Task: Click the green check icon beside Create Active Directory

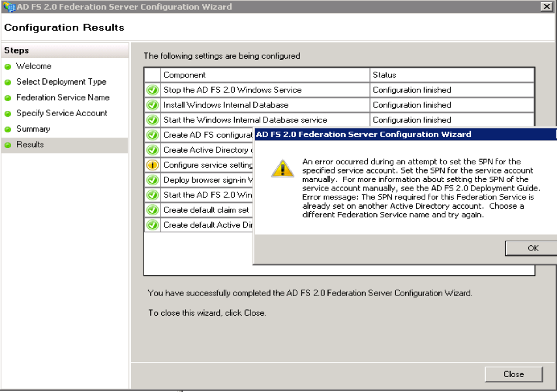Action: point(153,150)
